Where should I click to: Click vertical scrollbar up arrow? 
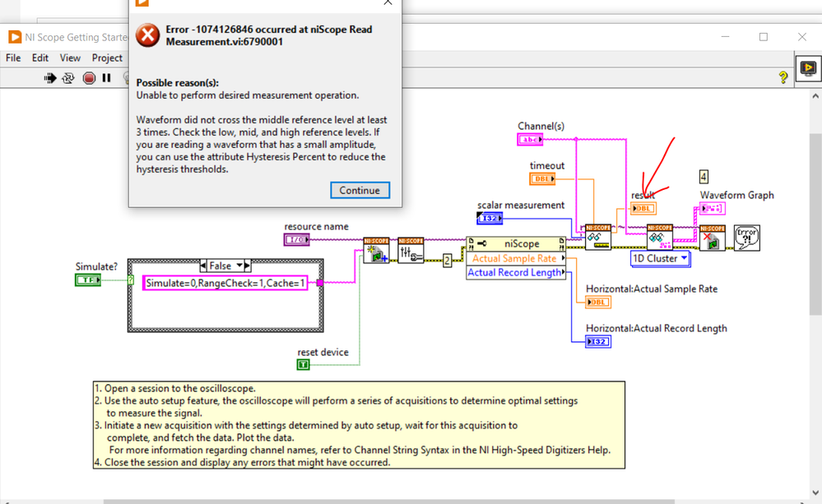[x=815, y=96]
